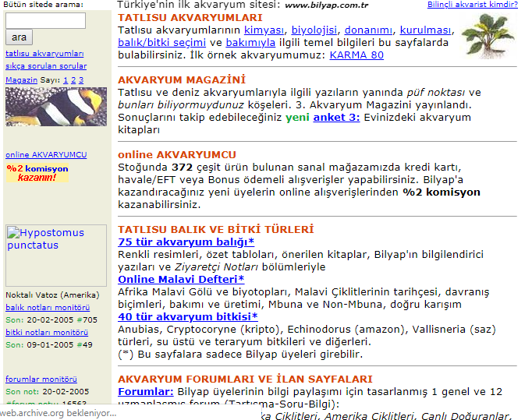Screen dimensions: 532x420
Task: Click 'Son: 09-01-2005 #49' text
Action: pos(49,344)
